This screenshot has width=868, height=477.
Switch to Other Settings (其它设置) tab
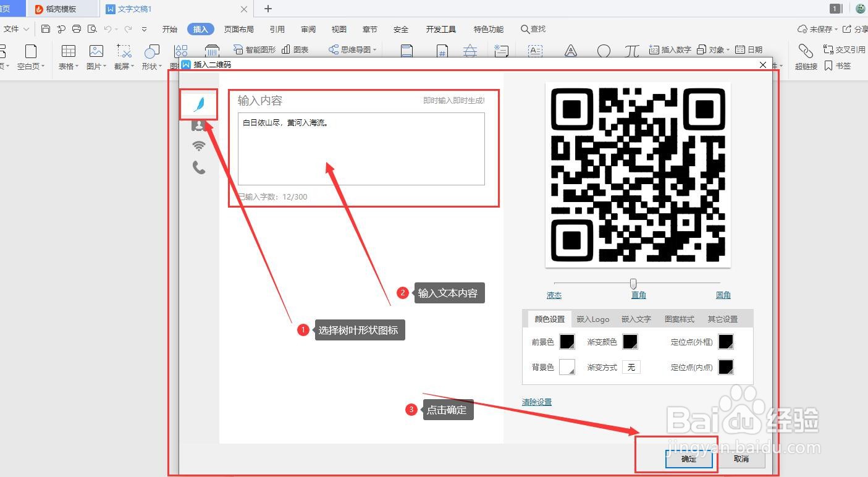(x=723, y=319)
